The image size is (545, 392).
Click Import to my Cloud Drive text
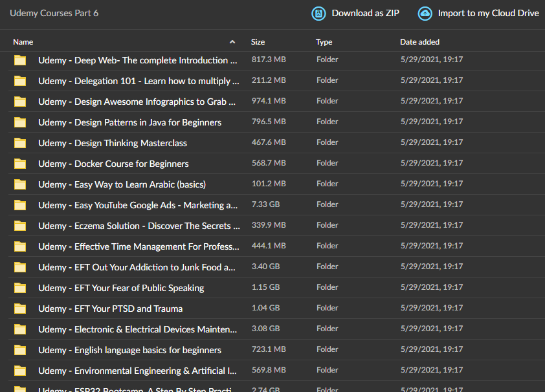488,13
